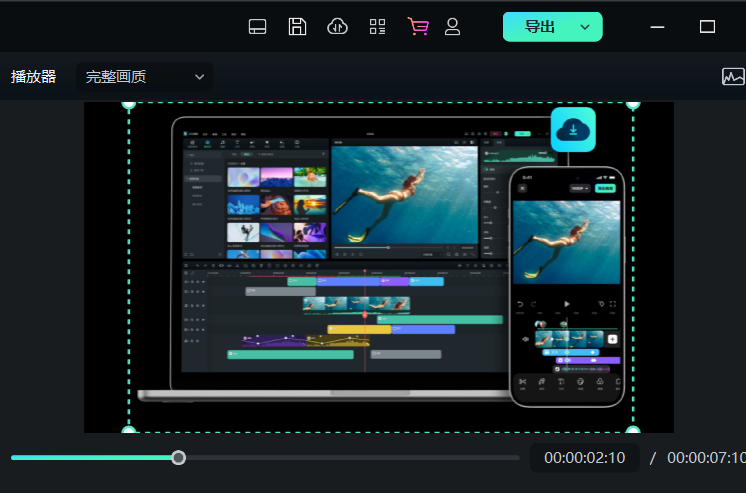Open the user account profile icon
Viewport: 746px width, 493px height.
452,27
